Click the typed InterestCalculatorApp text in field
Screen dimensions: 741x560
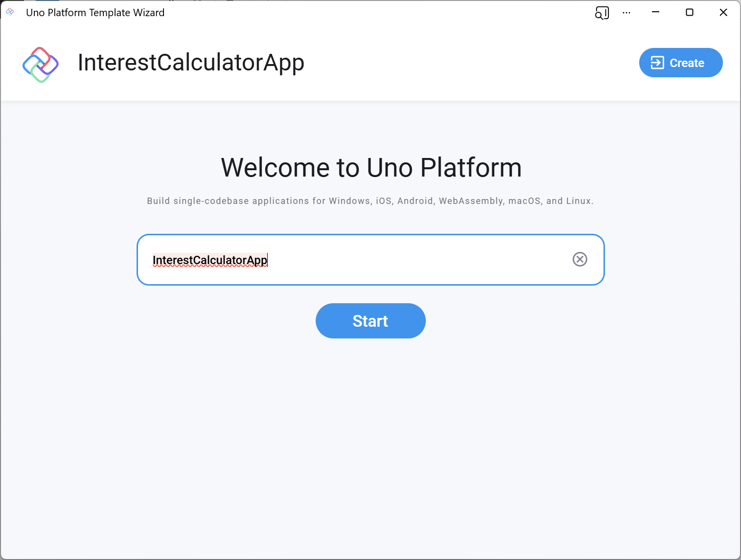tap(209, 260)
